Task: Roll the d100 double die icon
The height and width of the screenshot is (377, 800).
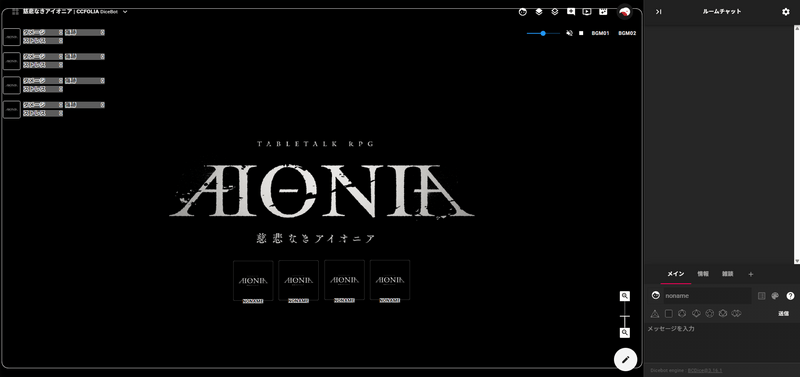Action: 736,314
